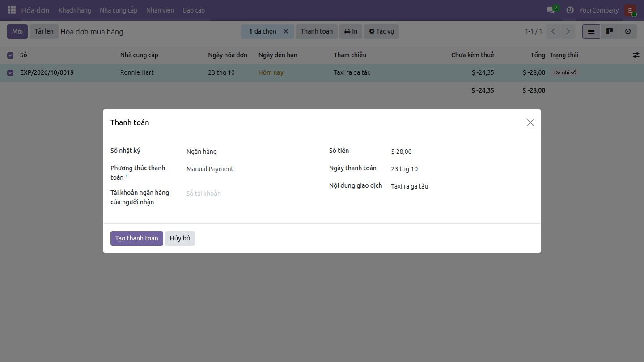
Task: Click the Thanh toán toolbar button
Action: tap(317, 31)
